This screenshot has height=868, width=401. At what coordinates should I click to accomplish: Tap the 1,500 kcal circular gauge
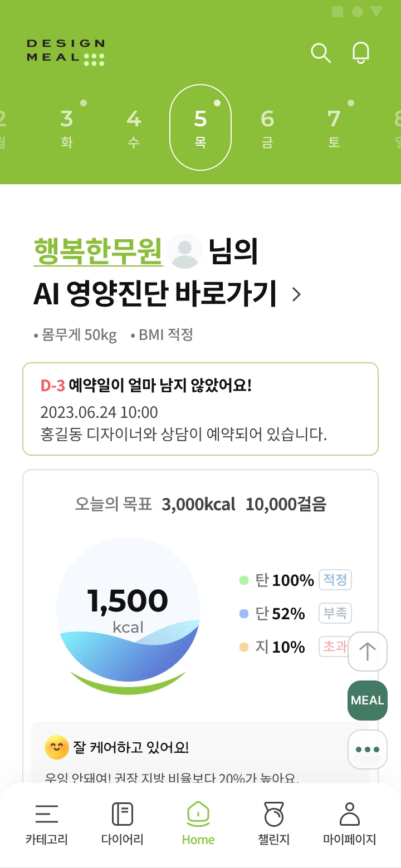pos(128,609)
